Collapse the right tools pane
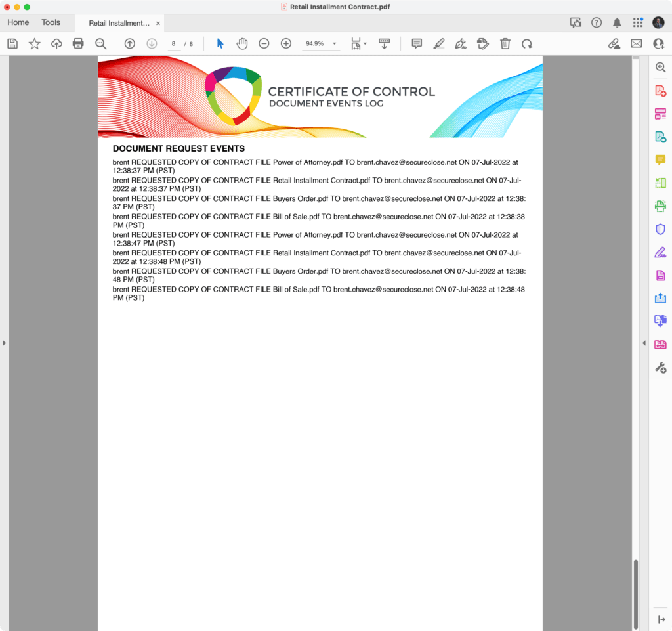The image size is (672, 631). [x=644, y=343]
